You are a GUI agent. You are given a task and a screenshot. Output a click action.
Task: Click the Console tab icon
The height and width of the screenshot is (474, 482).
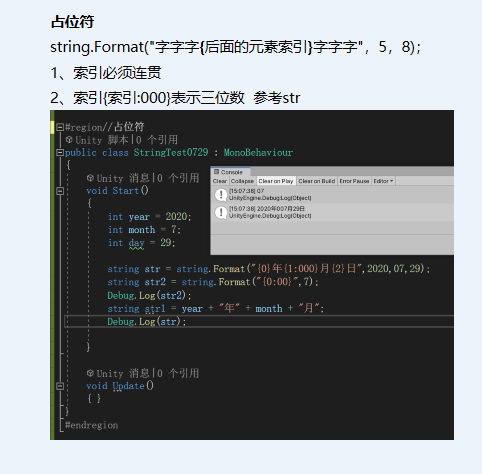click(217, 172)
